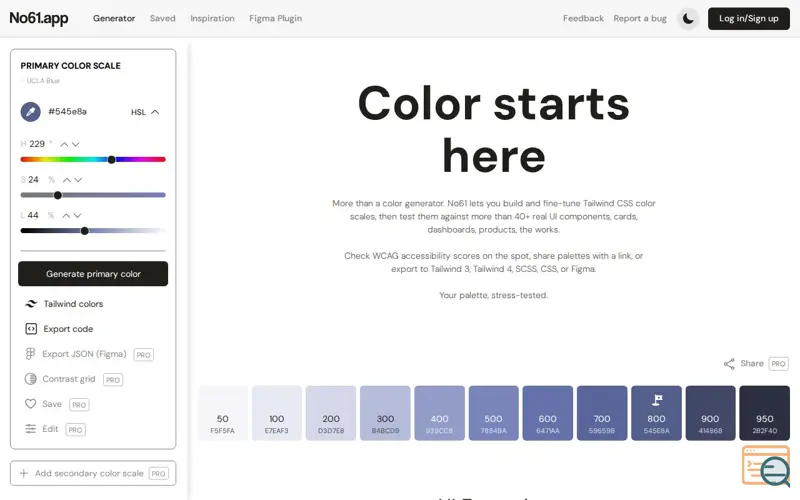Click the Figma Export JSON icon
Viewport: 800px width, 500px height.
pos(30,354)
